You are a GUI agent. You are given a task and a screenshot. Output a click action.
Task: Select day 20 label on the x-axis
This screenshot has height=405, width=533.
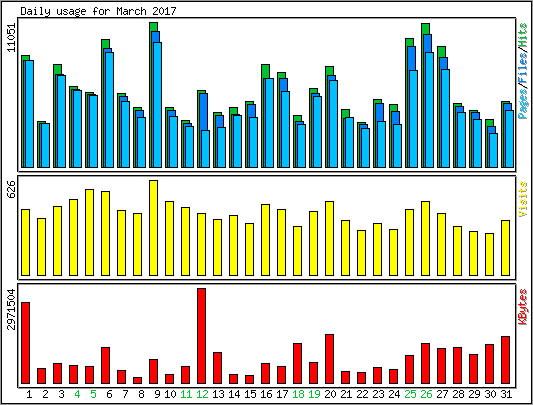330,394
